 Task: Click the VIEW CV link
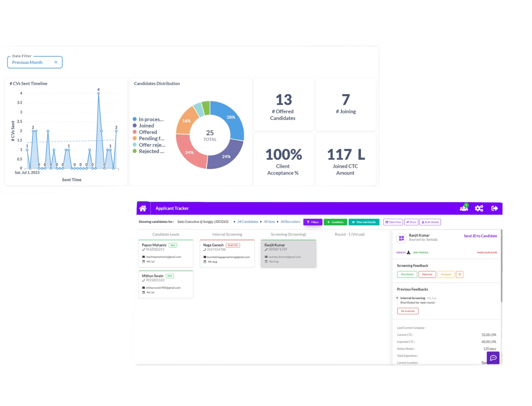point(401,253)
